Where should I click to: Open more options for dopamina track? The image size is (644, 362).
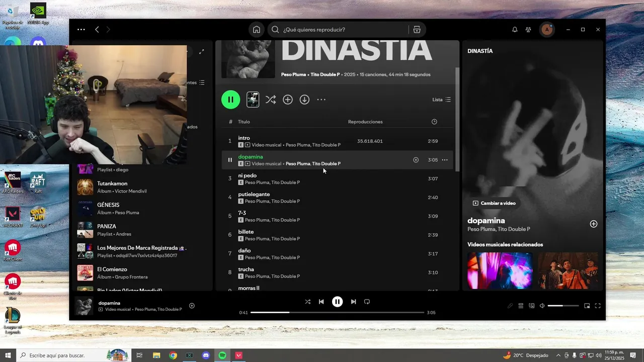[445, 160]
